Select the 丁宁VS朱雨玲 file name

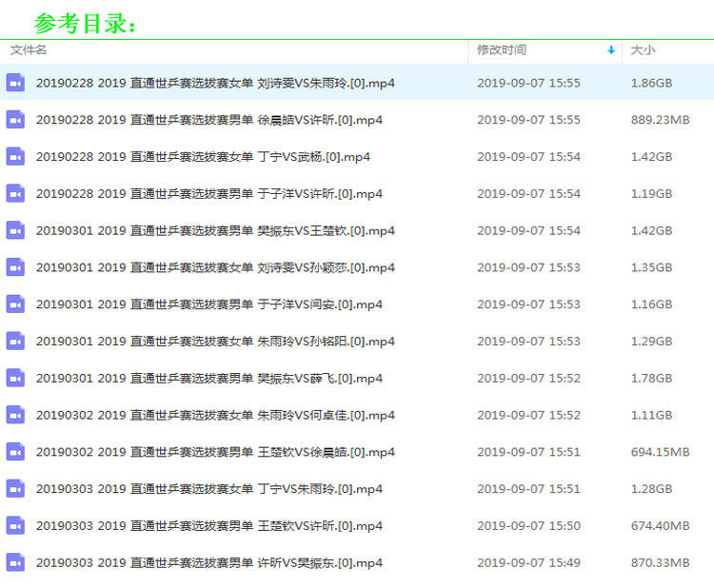(209, 489)
